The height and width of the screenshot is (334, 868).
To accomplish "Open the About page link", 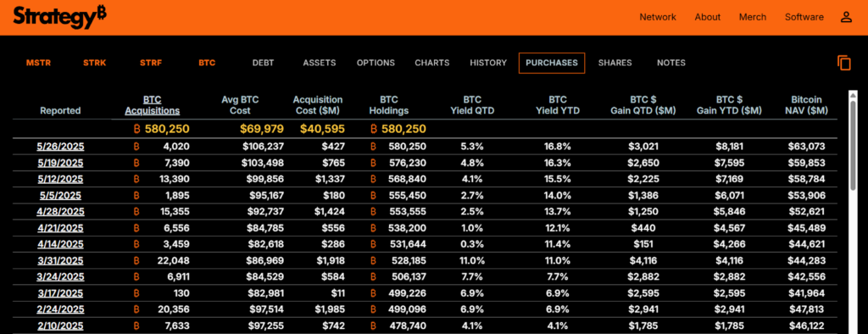I will click(x=708, y=17).
